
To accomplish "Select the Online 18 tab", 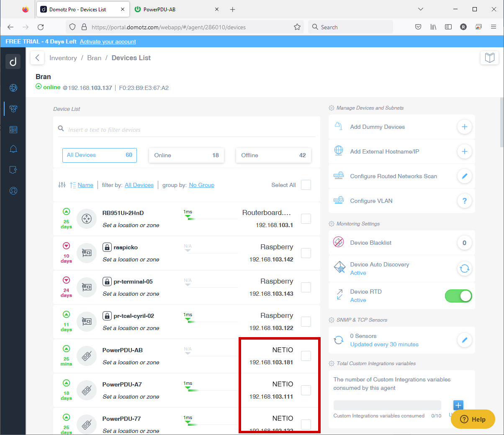I will 187,155.
